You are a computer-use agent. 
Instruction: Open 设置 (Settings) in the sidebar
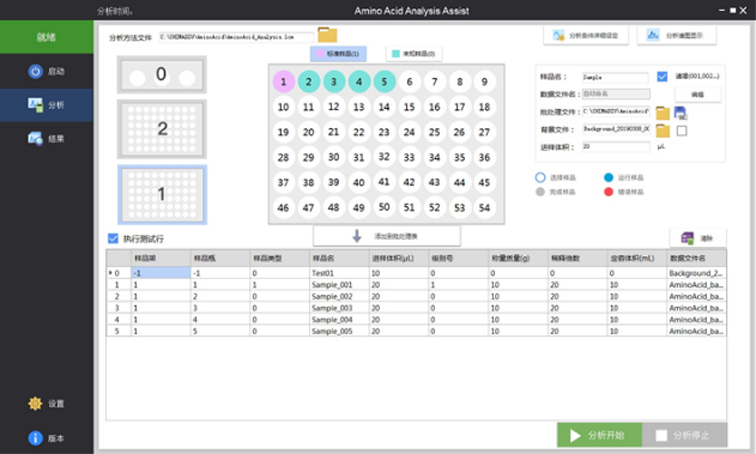tap(47, 403)
